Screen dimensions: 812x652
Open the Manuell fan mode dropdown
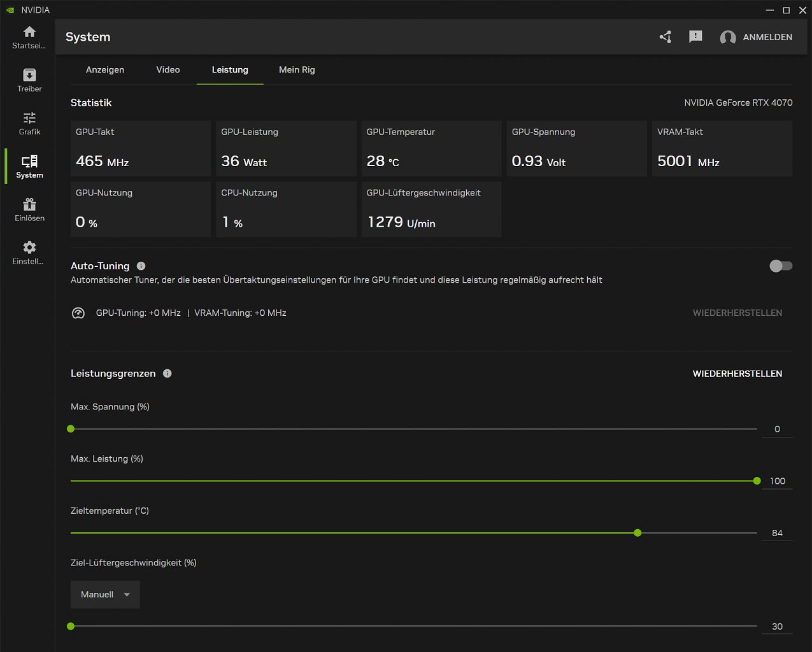tap(105, 594)
